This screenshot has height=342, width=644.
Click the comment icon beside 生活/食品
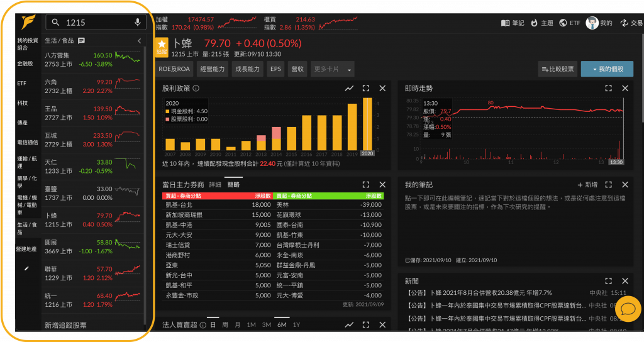[81, 40]
